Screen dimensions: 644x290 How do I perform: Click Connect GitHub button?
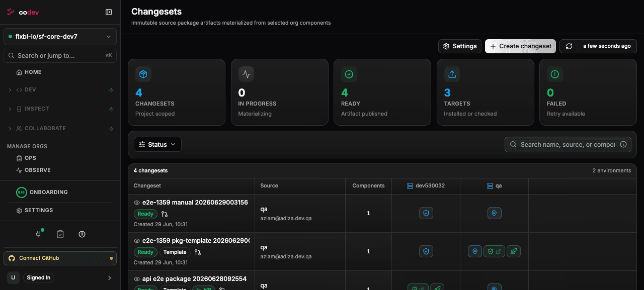click(x=60, y=258)
